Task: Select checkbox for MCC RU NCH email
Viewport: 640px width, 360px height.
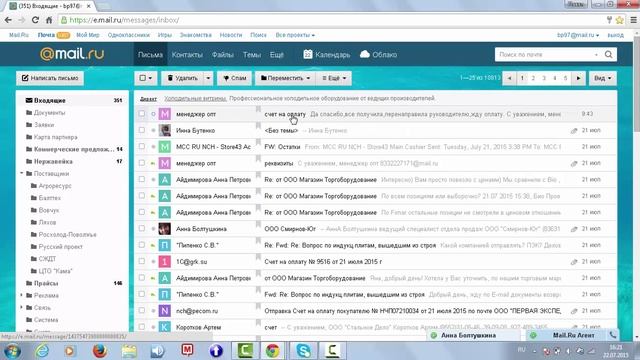Action: [x=142, y=146]
